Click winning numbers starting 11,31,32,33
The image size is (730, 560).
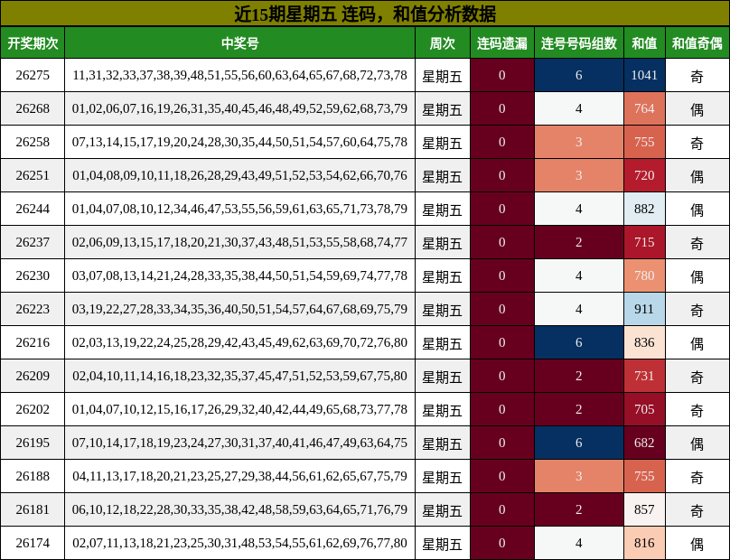pyautogui.click(x=239, y=75)
